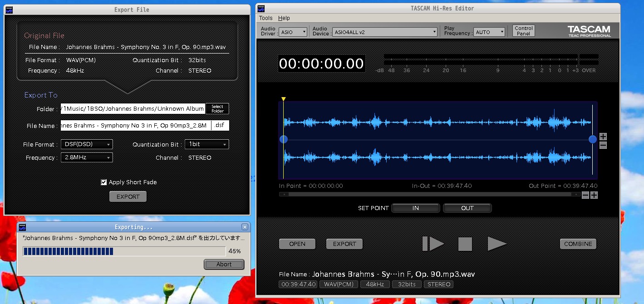Open the Audio Driver ASIO dropdown
Viewport: 644px width, 304px height.
coord(293,32)
